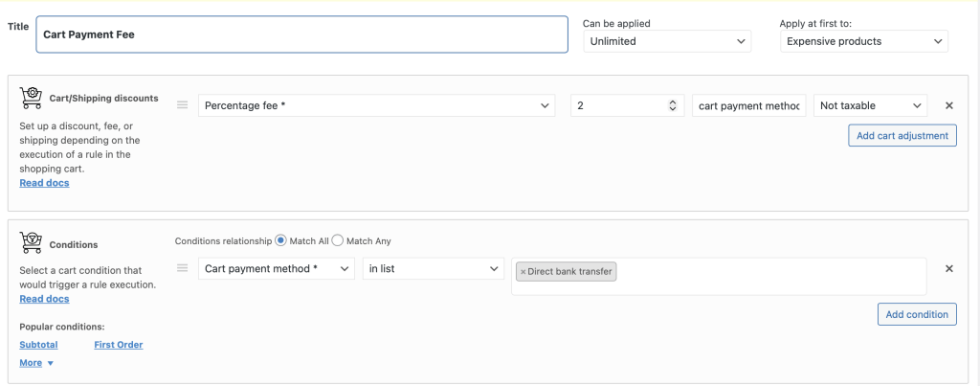Click the Title field with Cart Payment Fee

[301, 34]
